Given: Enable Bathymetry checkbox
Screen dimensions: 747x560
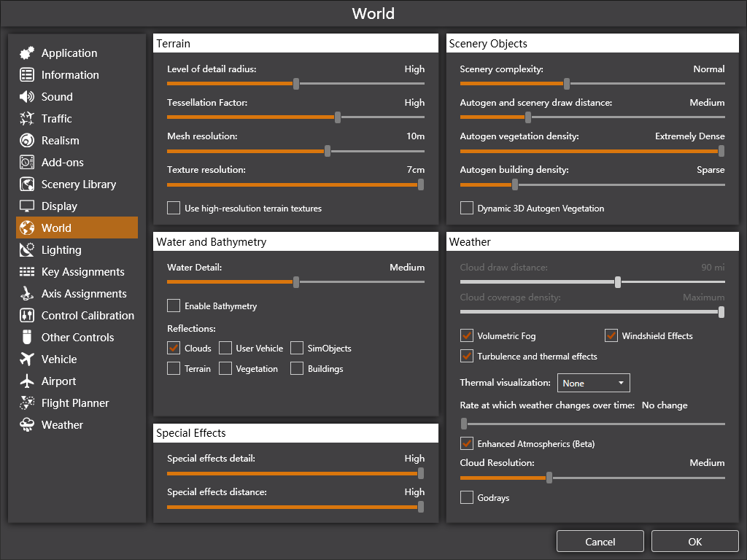Looking at the screenshot, I should coord(174,306).
